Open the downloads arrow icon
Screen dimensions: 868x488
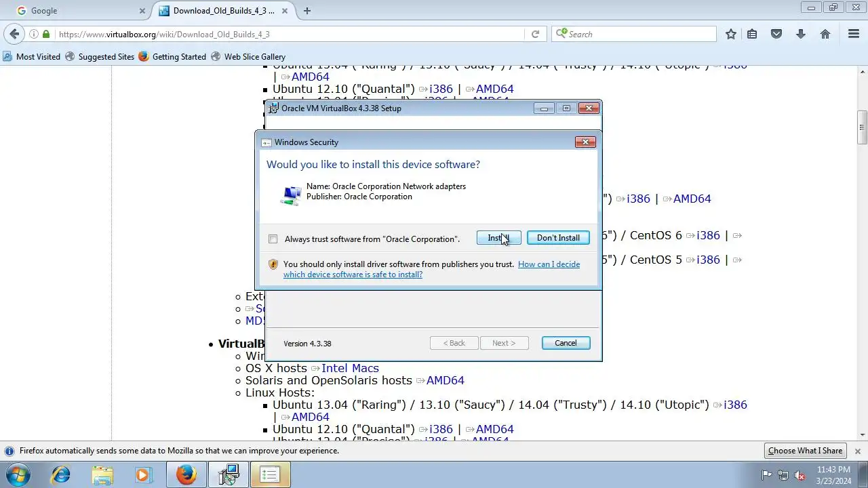pyautogui.click(x=801, y=34)
